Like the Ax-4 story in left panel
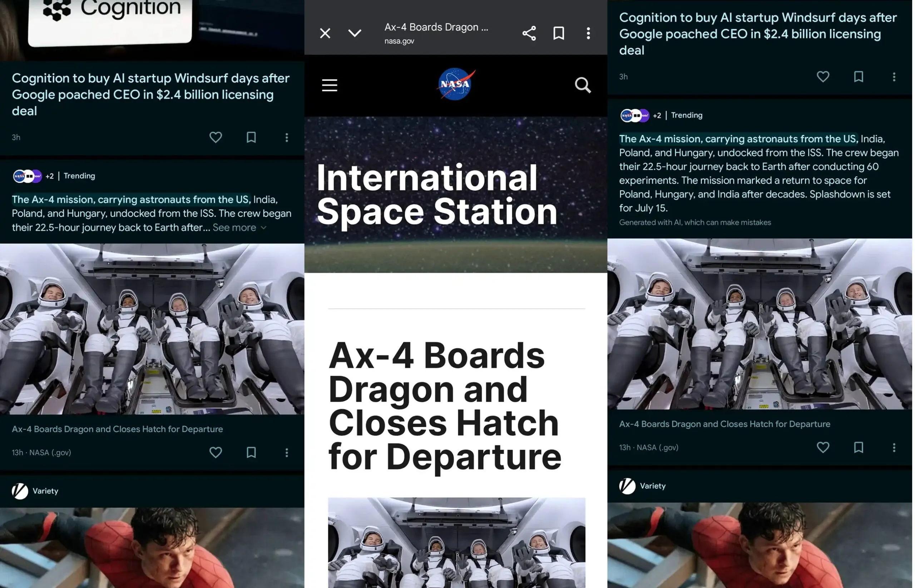This screenshot has width=915, height=588. 216,452
